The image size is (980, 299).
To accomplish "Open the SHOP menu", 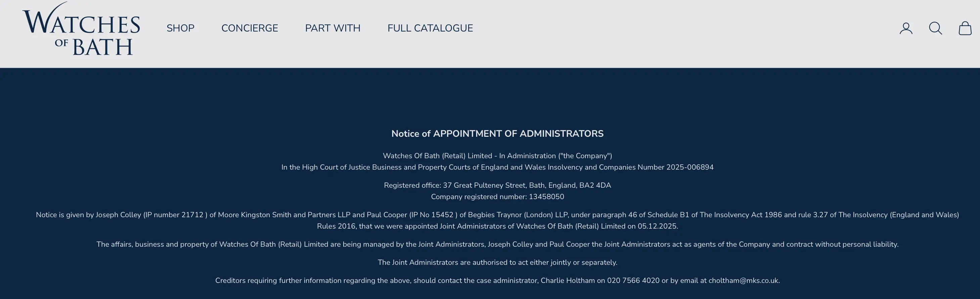I will pyautogui.click(x=180, y=28).
